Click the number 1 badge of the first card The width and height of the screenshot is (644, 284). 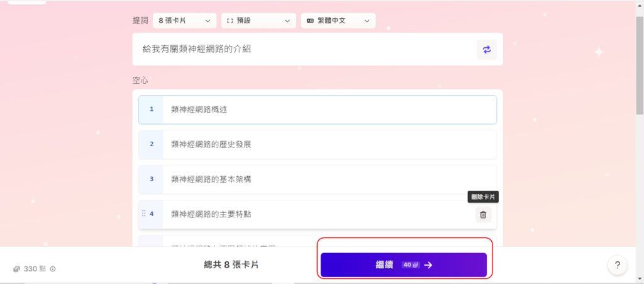(151, 110)
